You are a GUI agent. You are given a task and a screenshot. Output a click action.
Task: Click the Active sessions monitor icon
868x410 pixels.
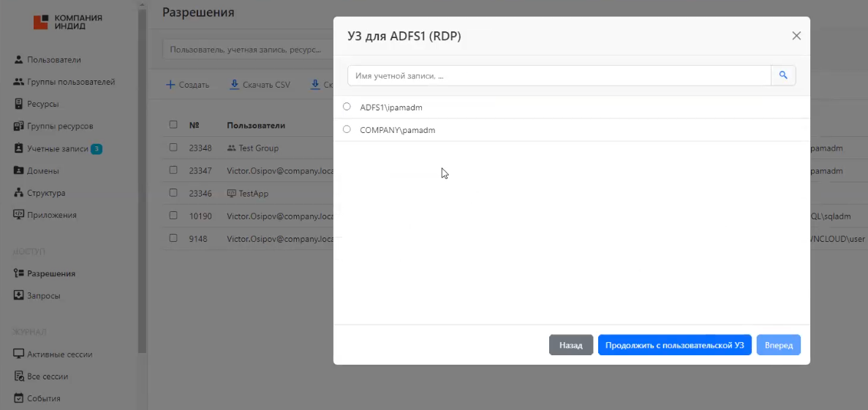click(19, 354)
